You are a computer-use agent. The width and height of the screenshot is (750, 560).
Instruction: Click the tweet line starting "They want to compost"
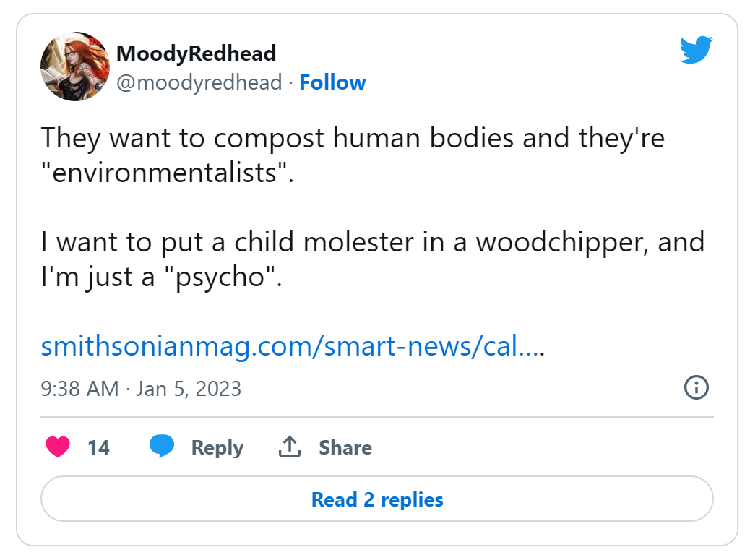pyautogui.click(x=353, y=137)
